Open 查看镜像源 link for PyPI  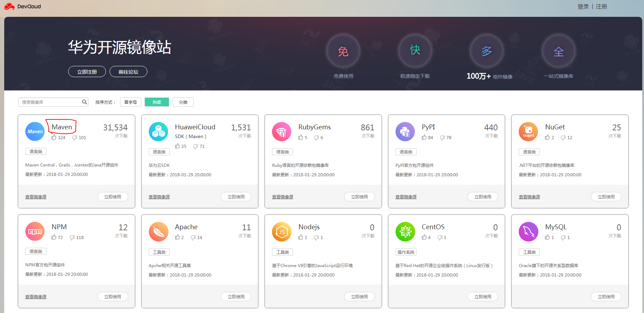coord(406,197)
